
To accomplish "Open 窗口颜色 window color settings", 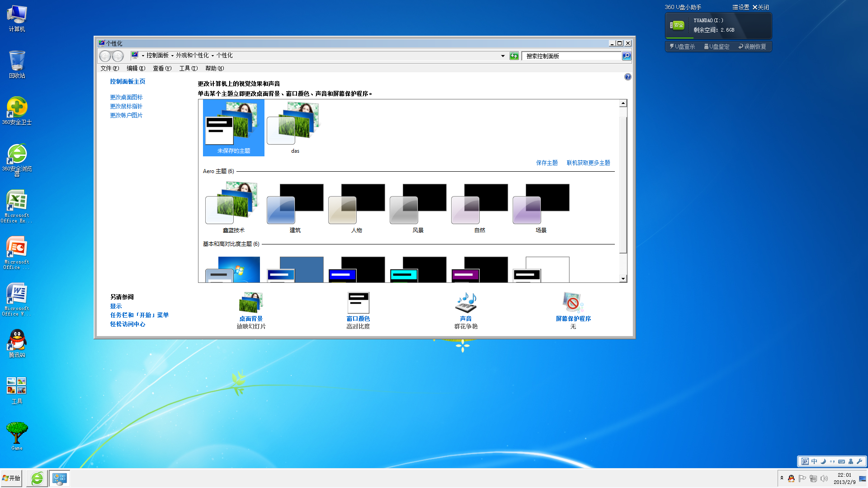I will pyautogui.click(x=358, y=310).
